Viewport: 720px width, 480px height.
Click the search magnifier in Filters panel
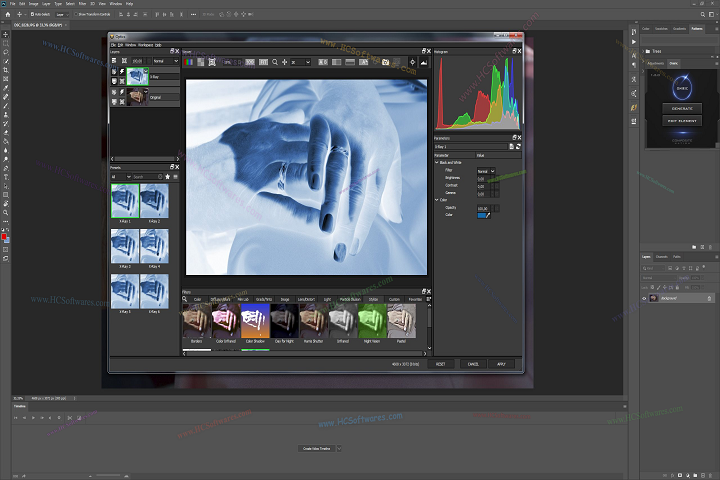point(185,299)
